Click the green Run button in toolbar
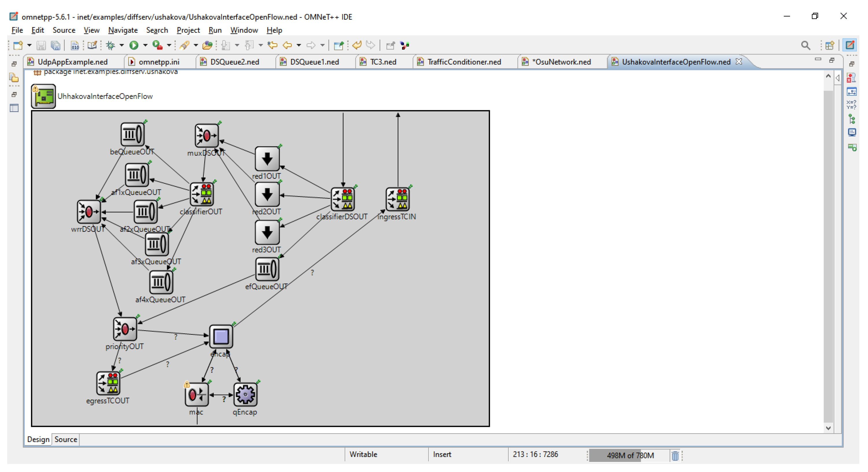 tap(134, 45)
